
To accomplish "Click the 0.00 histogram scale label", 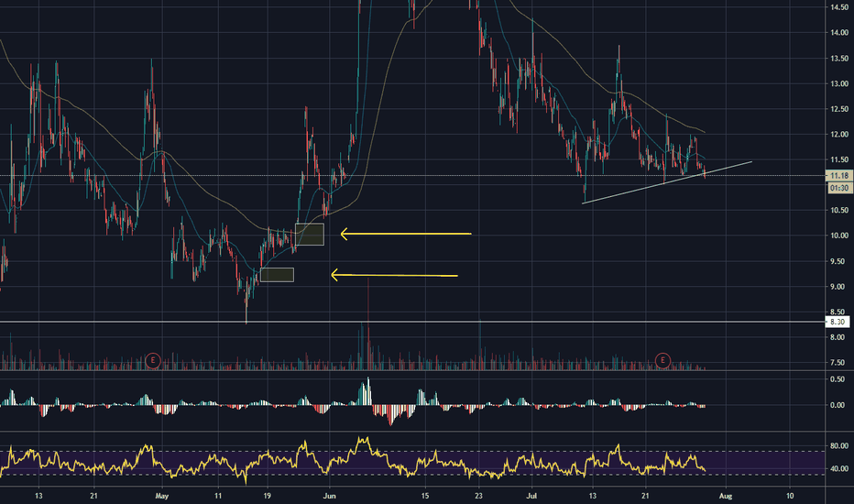I will tap(838, 405).
